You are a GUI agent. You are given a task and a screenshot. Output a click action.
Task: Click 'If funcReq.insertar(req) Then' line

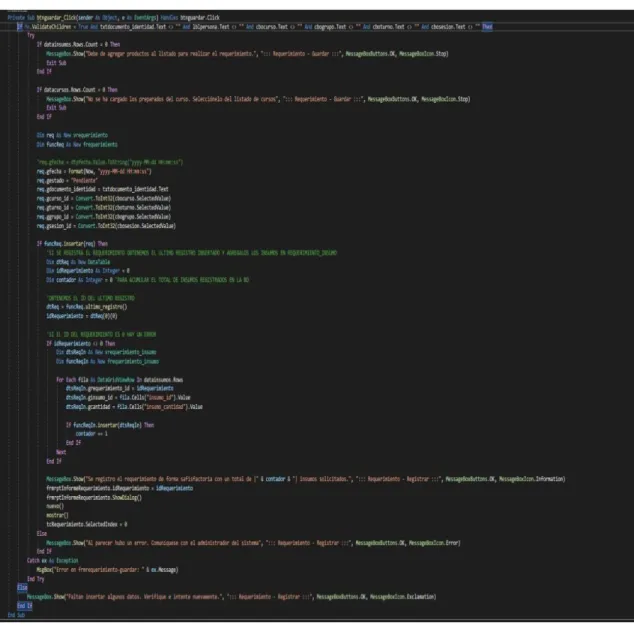click(72, 244)
